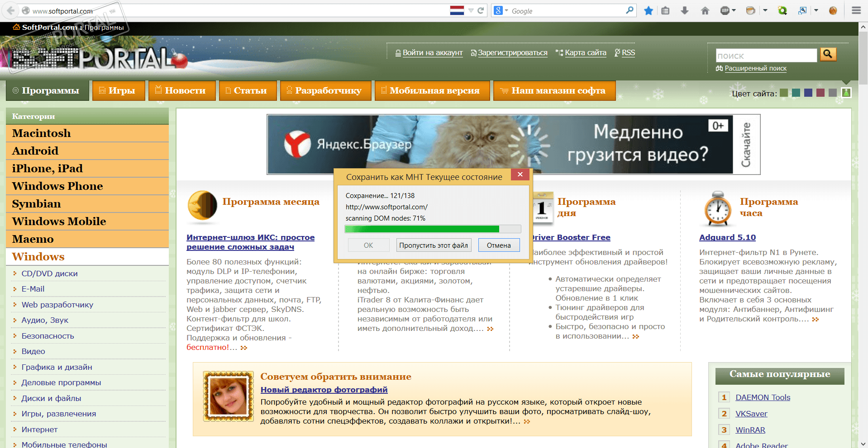Open the Статьи navigation tab

[248, 90]
